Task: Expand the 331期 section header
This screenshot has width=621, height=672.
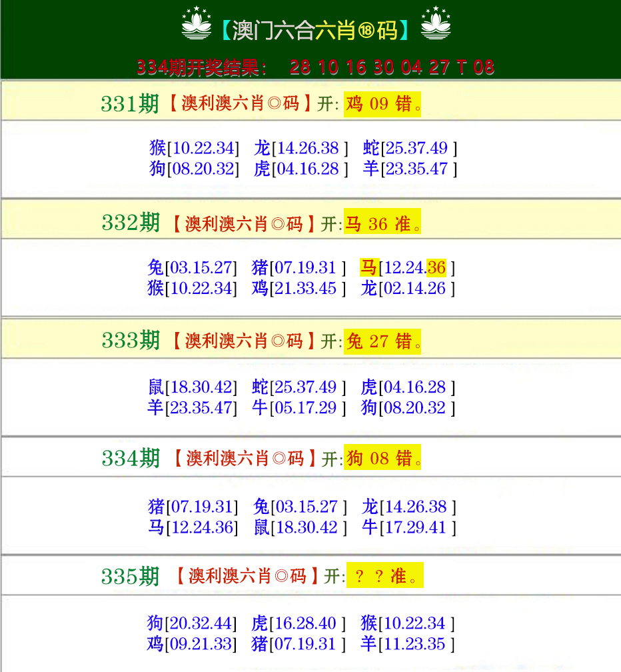Action: (131, 103)
